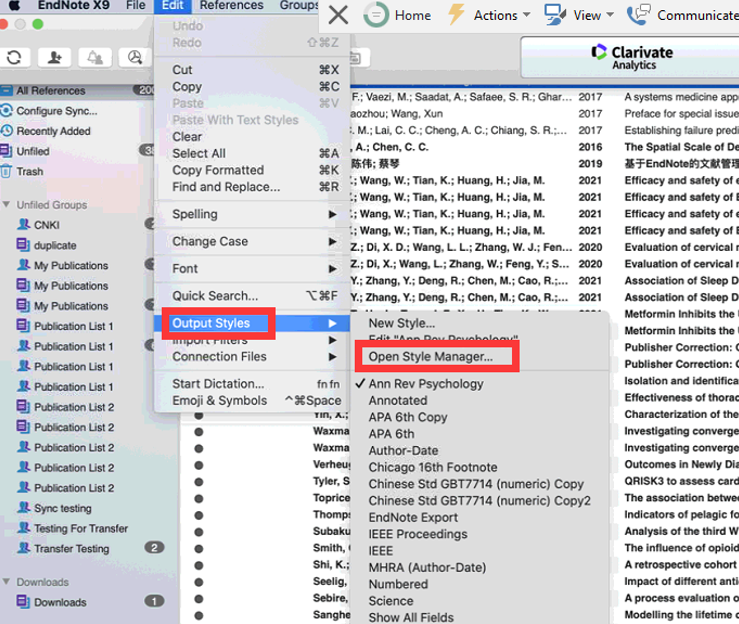Choose Open Style Manager…
The height and width of the screenshot is (624, 739).
(x=430, y=357)
